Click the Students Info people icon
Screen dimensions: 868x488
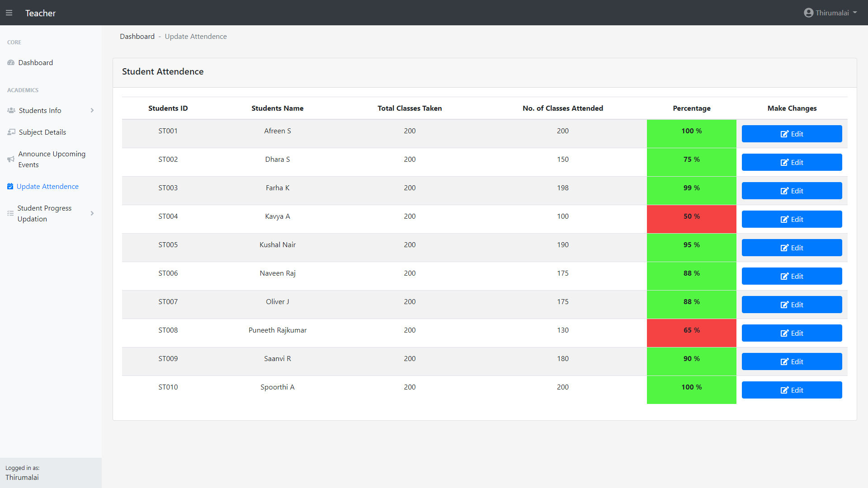(x=11, y=111)
